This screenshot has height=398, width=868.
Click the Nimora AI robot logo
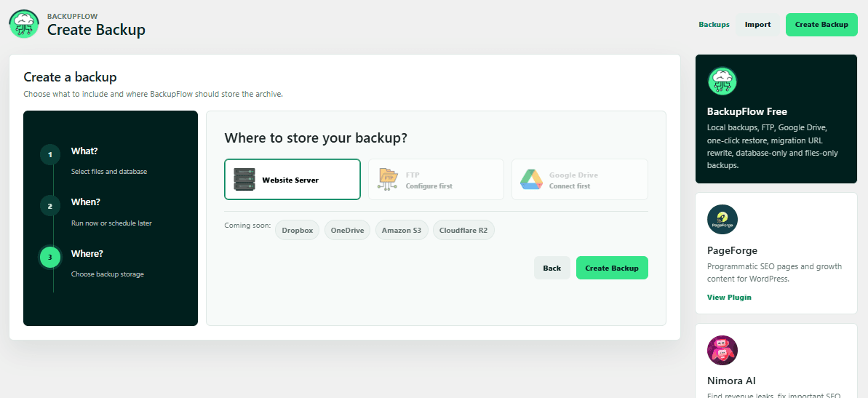click(x=722, y=350)
